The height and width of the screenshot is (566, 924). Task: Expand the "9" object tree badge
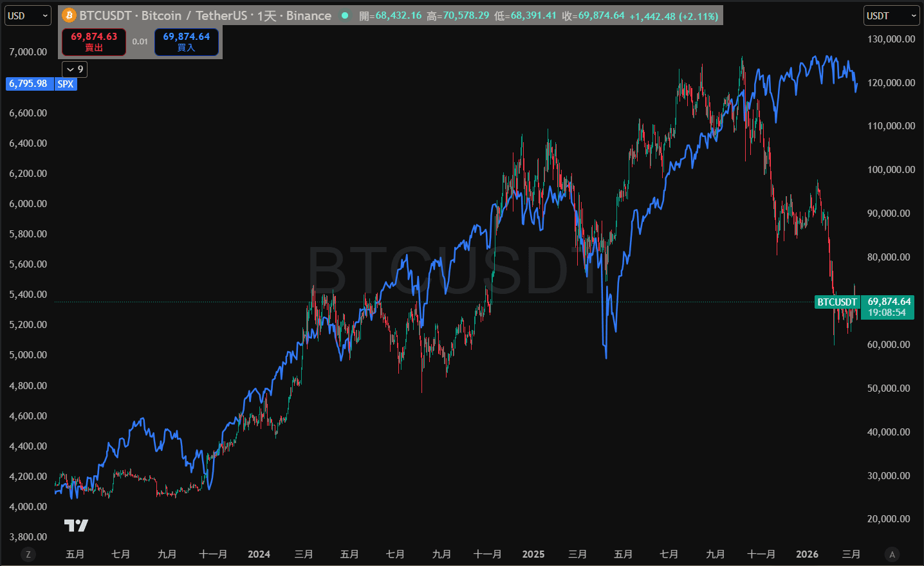click(74, 69)
